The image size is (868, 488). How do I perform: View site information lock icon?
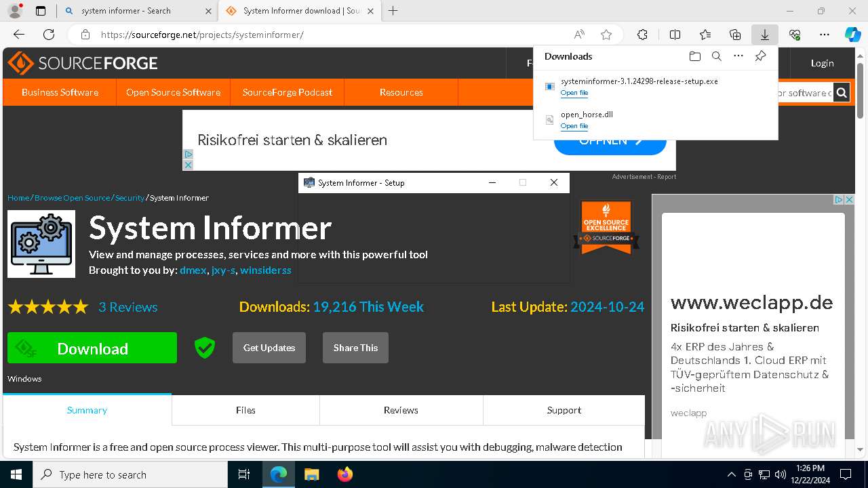pyautogui.click(x=85, y=35)
